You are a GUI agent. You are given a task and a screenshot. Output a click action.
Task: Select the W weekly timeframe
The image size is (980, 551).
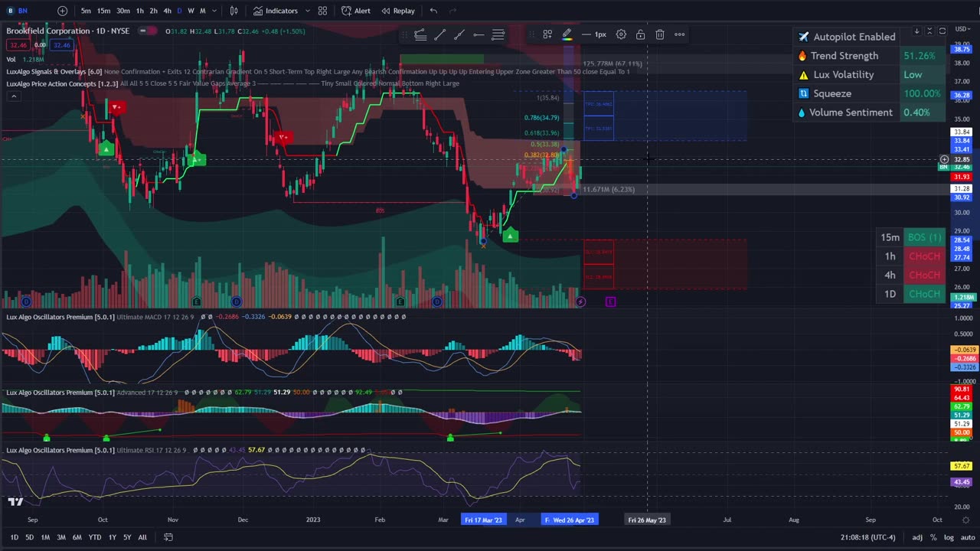(x=191, y=11)
